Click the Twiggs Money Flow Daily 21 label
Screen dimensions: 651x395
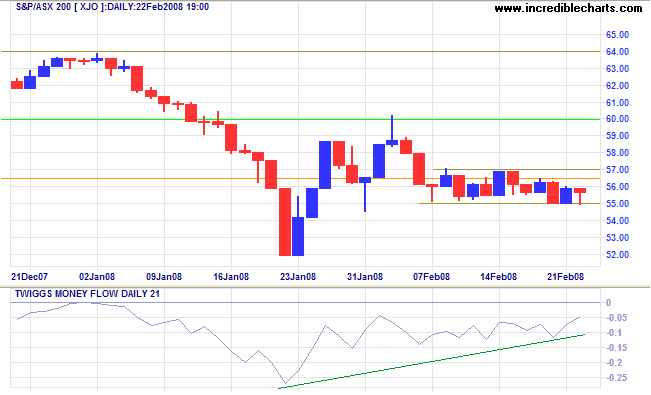(87, 294)
